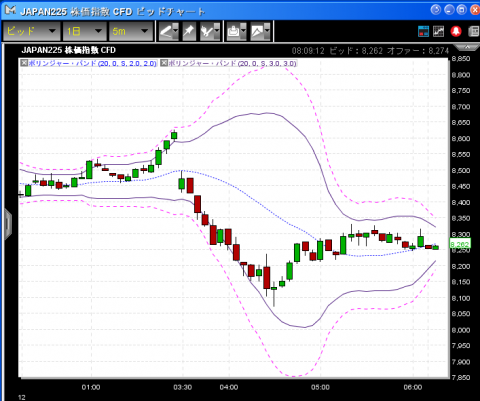This screenshot has height=401, width=480.
Task: Click the refresh button in title bar
Action: coord(436,10)
